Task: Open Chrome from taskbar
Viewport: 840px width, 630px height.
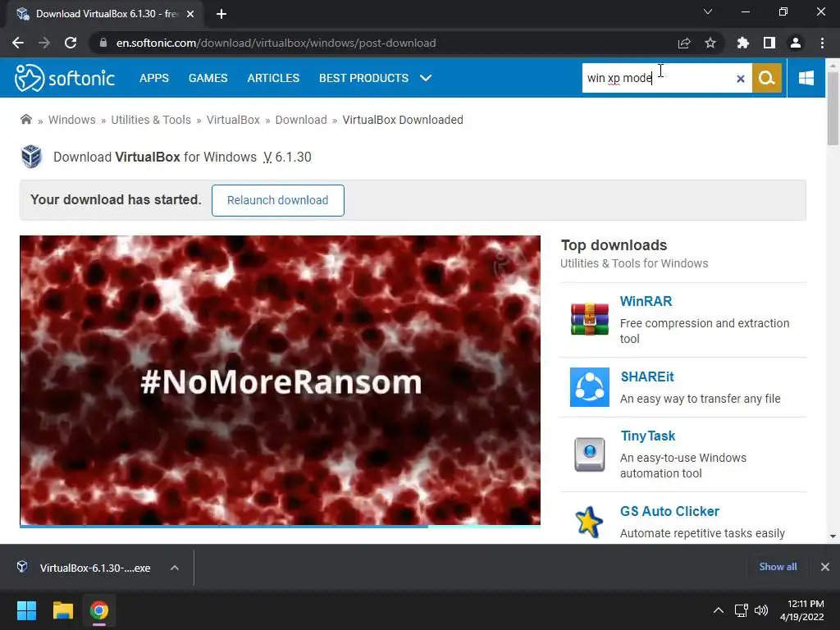Action: click(99, 610)
